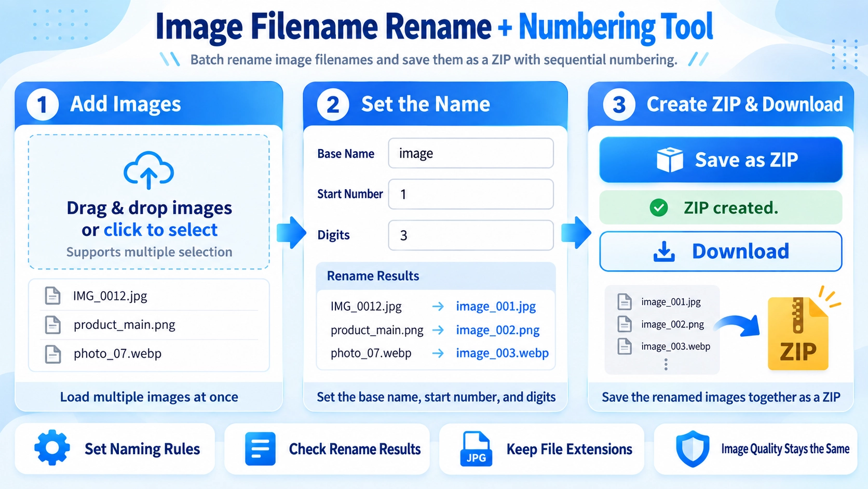Click the 'Set the base name, start number, and digits' caption
The height and width of the screenshot is (489, 868).
pyautogui.click(x=436, y=397)
